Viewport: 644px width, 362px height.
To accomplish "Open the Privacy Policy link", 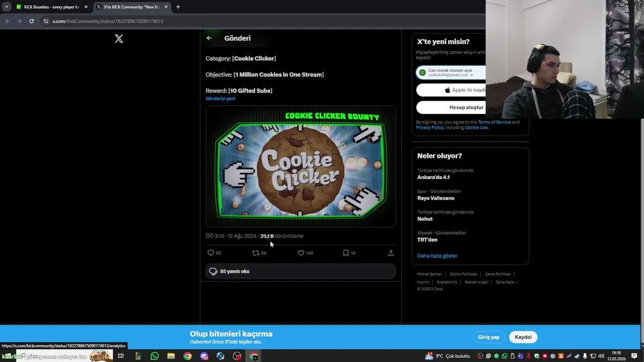I will pos(430,128).
